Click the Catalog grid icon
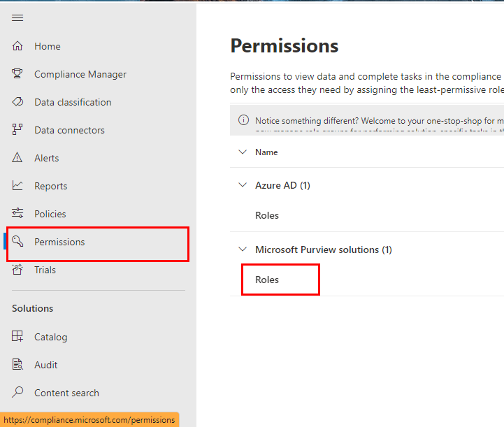Screen dimensions: 504x427 pos(17,336)
